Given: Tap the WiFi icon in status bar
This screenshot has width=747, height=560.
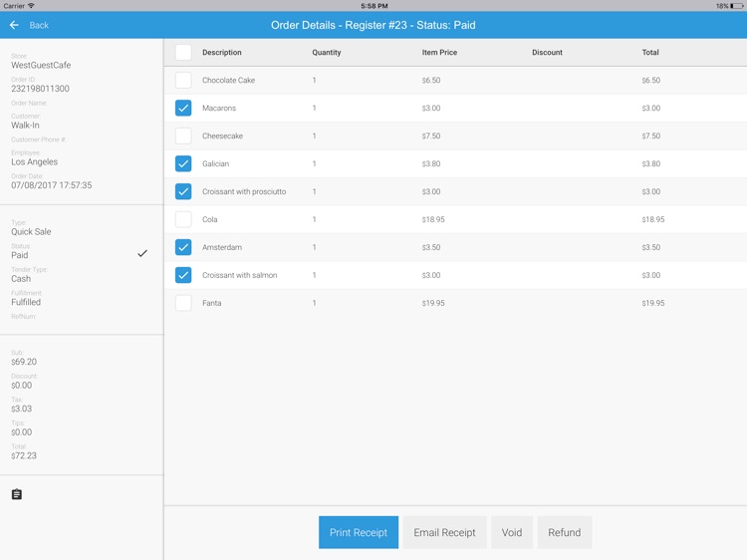Looking at the screenshot, I should pyautogui.click(x=31, y=6).
